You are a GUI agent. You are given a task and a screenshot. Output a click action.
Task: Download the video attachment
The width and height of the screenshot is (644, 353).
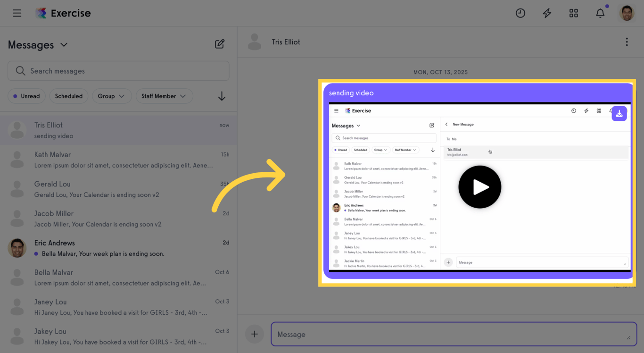click(619, 114)
